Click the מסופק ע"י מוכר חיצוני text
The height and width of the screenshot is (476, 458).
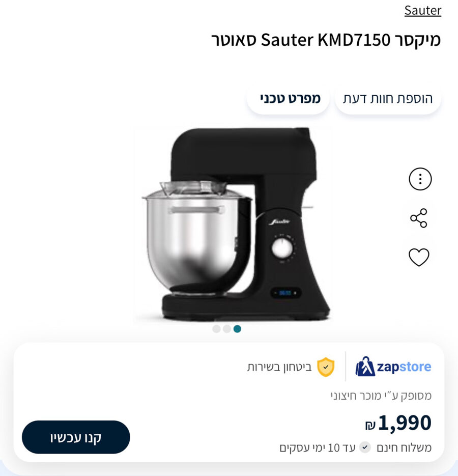pyautogui.click(x=381, y=395)
